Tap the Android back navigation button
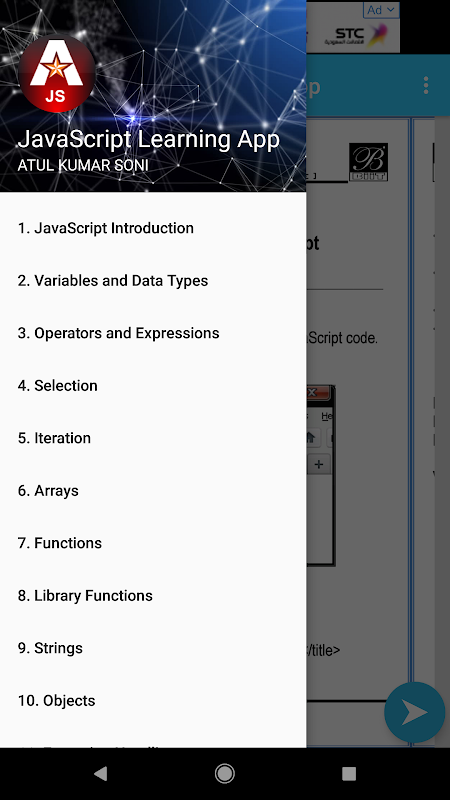The image size is (450, 800). point(101,774)
